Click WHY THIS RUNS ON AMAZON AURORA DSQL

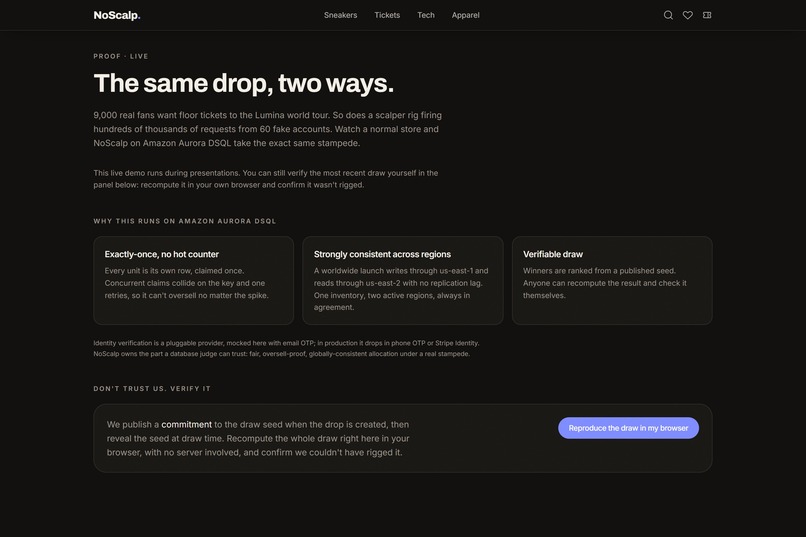[185, 221]
